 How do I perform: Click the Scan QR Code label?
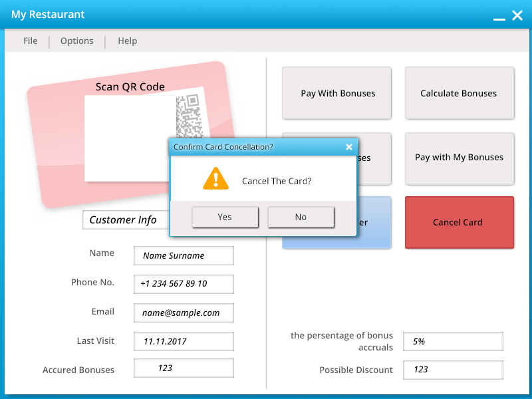click(x=130, y=87)
